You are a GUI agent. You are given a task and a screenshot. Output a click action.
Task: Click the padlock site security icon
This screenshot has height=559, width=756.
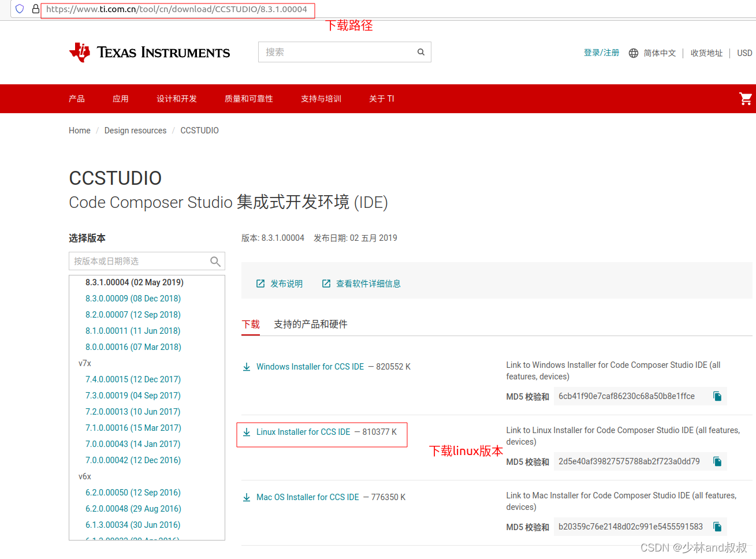[x=36, y=9]
